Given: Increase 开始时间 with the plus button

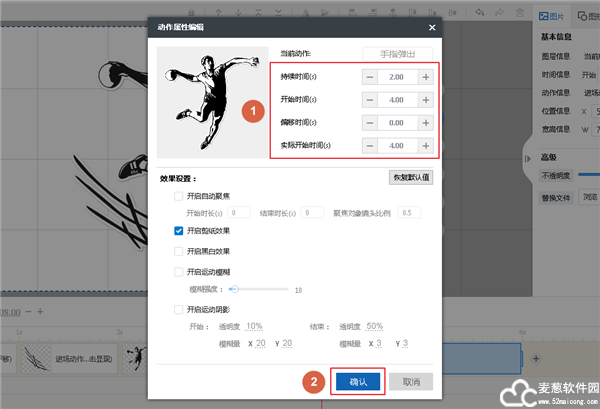Looking at the screenshot, I should [426, 100].
